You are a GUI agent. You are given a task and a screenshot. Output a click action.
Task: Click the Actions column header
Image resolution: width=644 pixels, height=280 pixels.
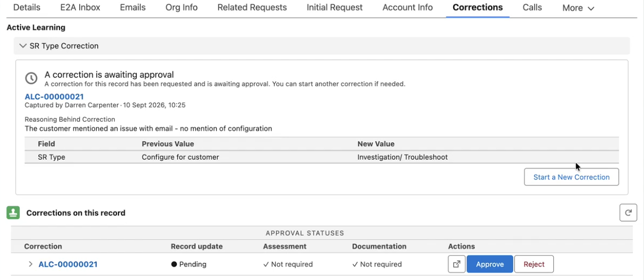(x=461, y=246)
